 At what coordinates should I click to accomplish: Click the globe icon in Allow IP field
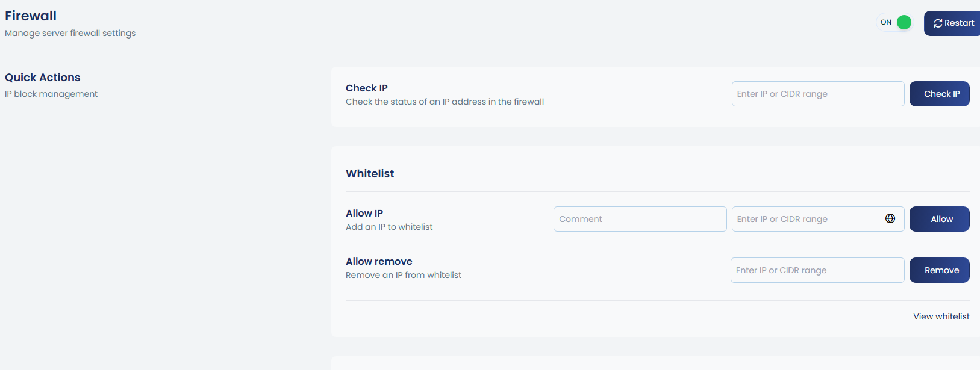pos(890,218)
